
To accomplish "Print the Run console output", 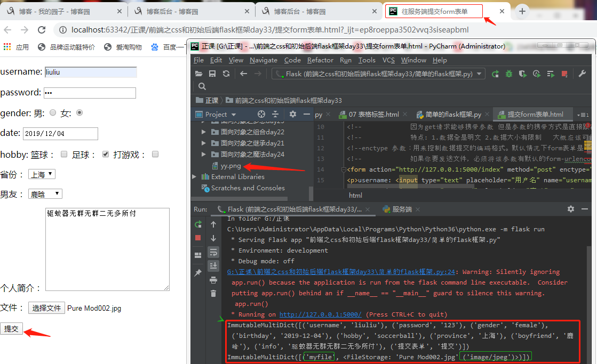I will (213, 280).
